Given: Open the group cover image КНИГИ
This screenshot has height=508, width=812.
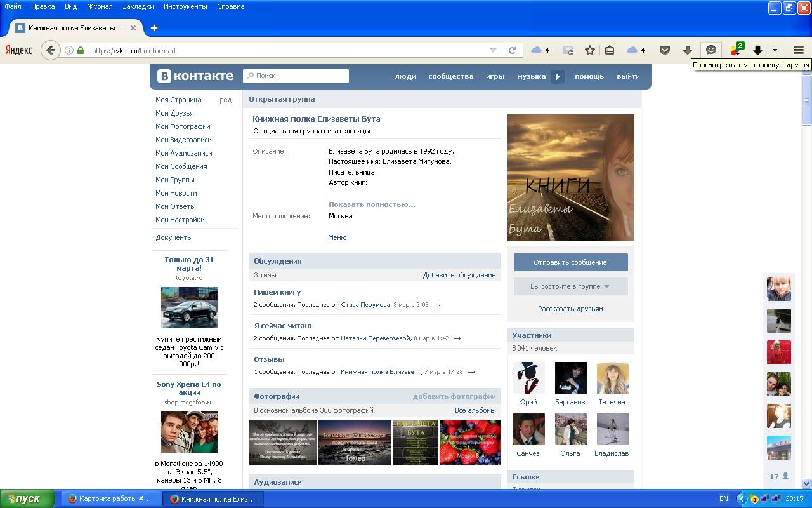Looking at the screenshot, I should pyautogui.click(x=570, y=178).
